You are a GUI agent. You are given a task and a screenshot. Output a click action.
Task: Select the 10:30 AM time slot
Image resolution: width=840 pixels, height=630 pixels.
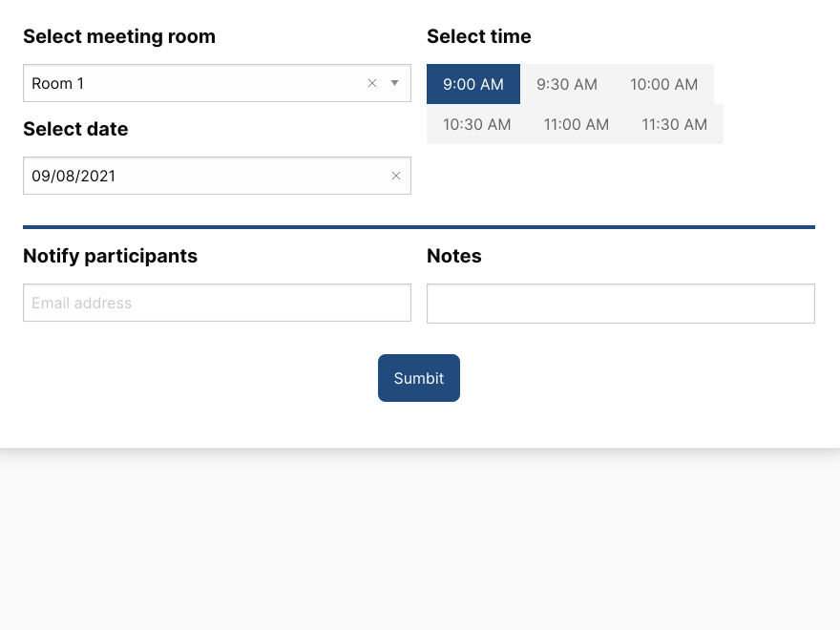(x=476, y=124)
